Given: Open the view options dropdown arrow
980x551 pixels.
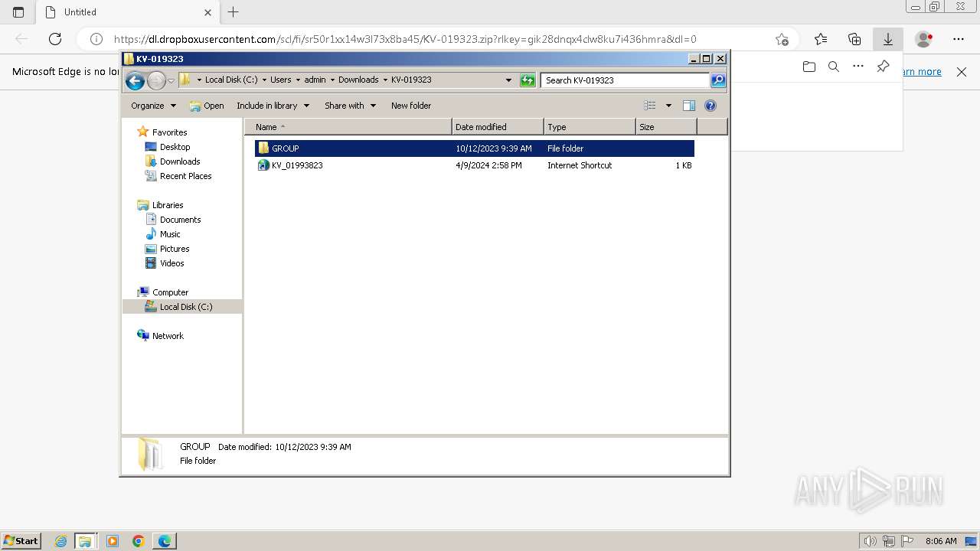Looking at the screenshot, I should [x=668, y=106].
